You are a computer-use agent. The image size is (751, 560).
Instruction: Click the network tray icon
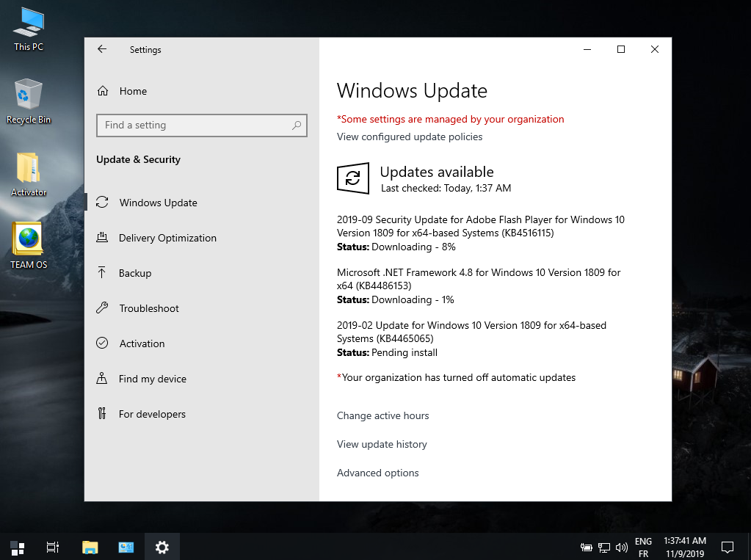coord(604,547)
